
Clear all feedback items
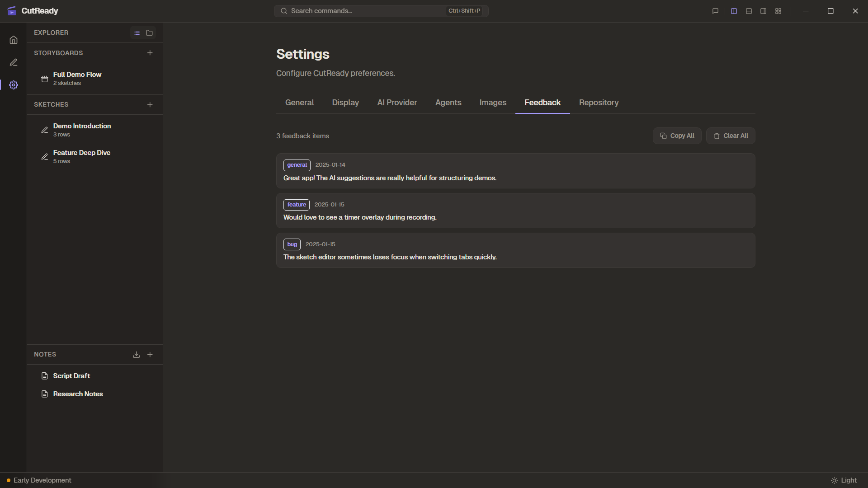click(731, 136)
